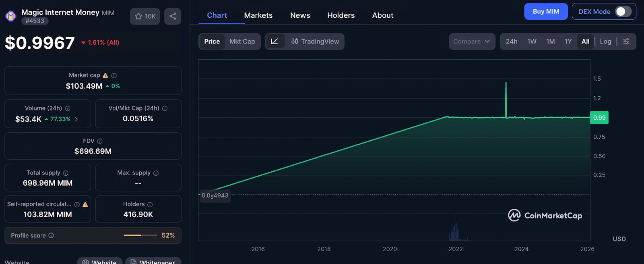Switch chart to Mkt Cap view
Viewport: 644px width, 264px height.
(242, 42)
